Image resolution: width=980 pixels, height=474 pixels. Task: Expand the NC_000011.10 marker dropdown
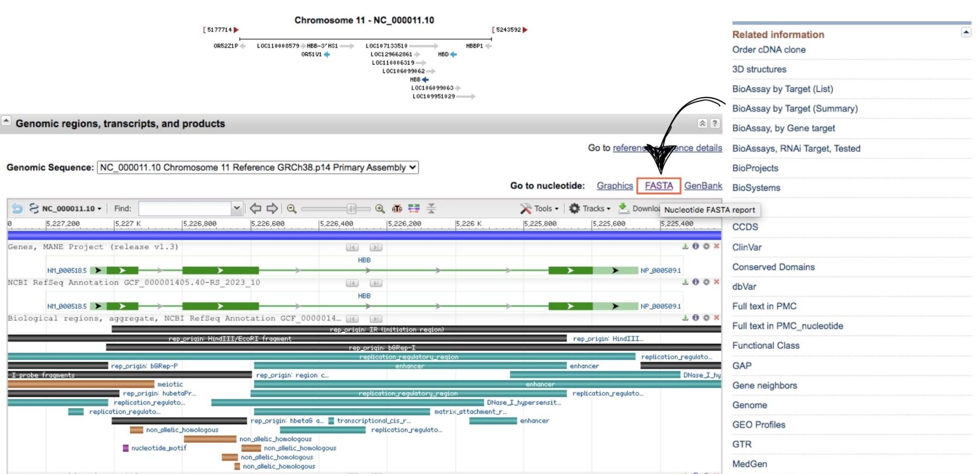[x=98, y=208]
